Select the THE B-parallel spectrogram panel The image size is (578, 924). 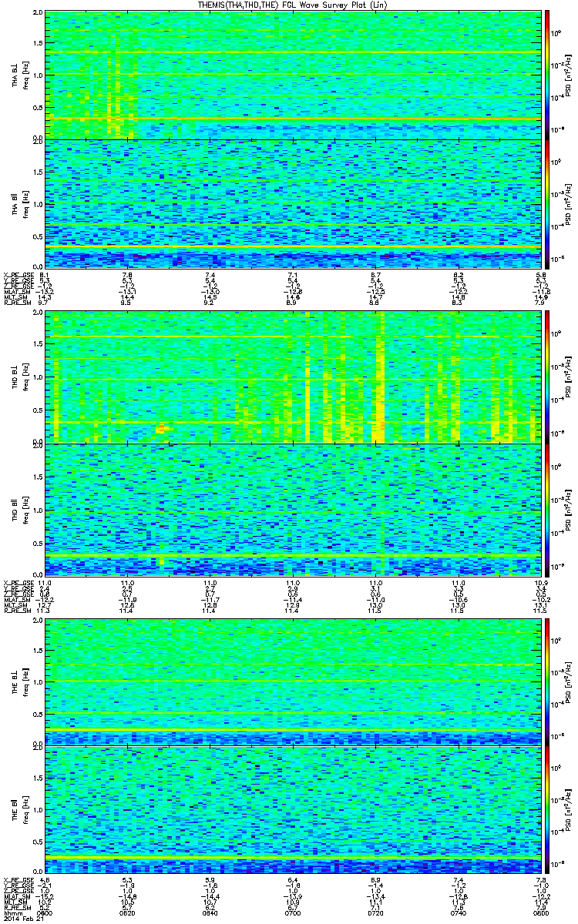(x=293, y=808)
